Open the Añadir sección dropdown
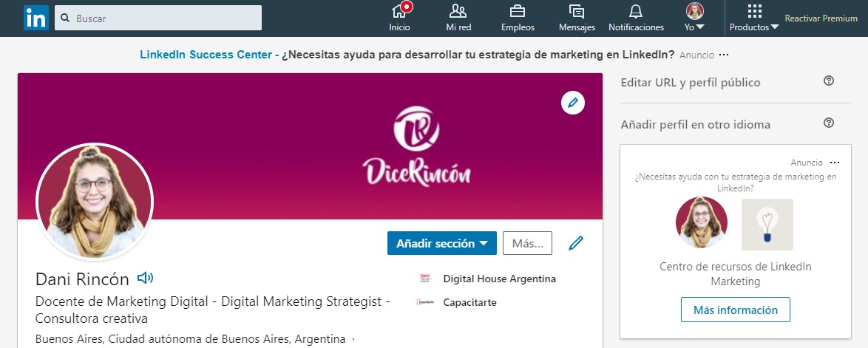The width and height of the screenshot is (868, 348). (441, 243)
